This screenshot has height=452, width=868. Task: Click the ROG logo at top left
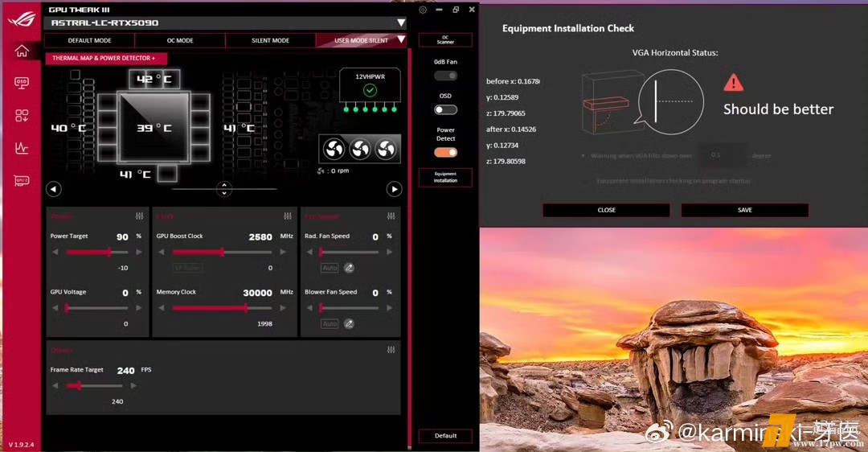coord(21,18)
